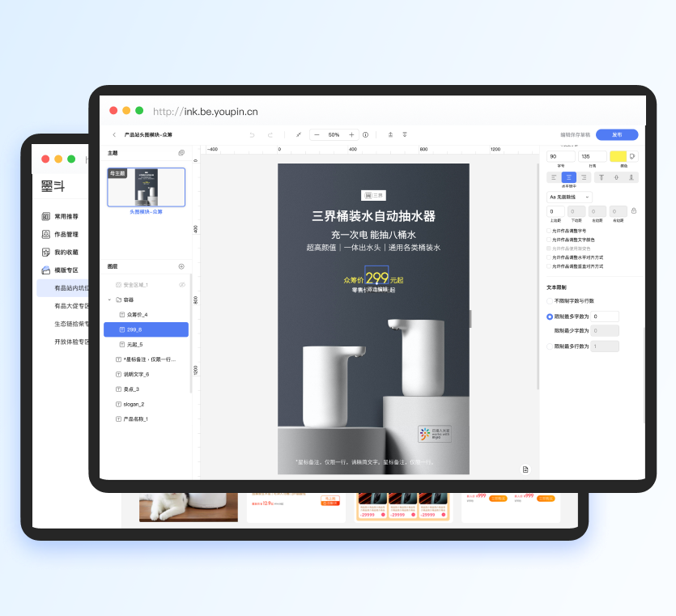The width and height of the screenshot is (676, 616).
Task: Go back with the left arrow beside 产品站头图模块-众筹
Action: coord(114,135)
